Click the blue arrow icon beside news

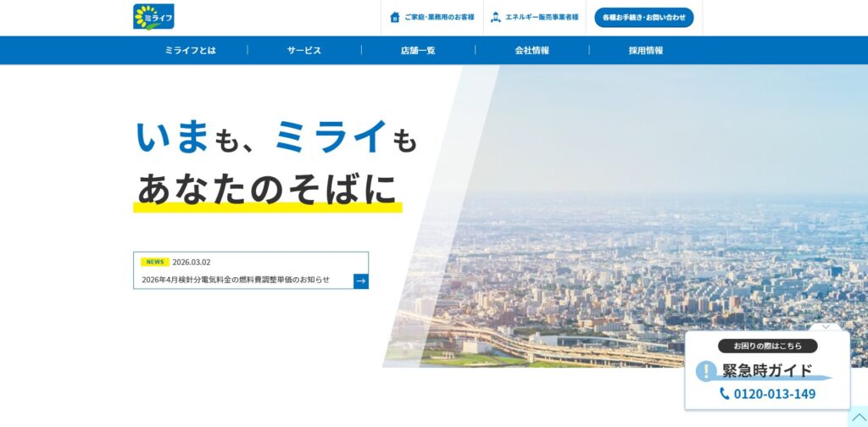pyautogui.click(x=360, y=280)
